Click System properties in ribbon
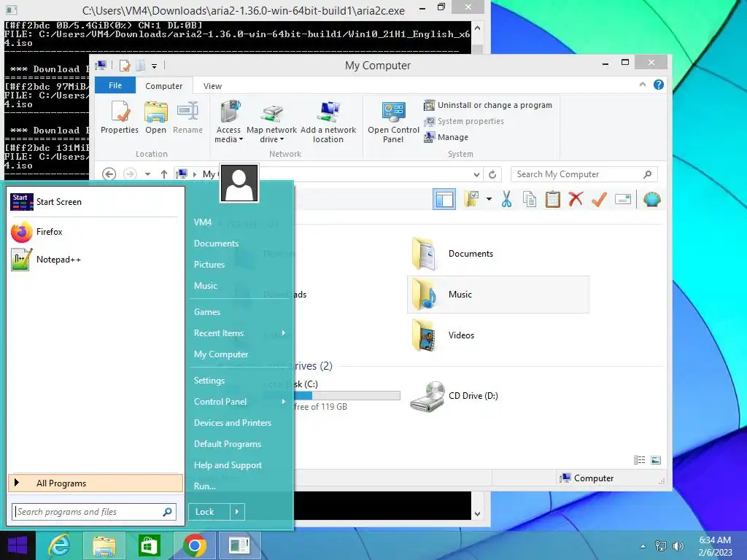 463,122
